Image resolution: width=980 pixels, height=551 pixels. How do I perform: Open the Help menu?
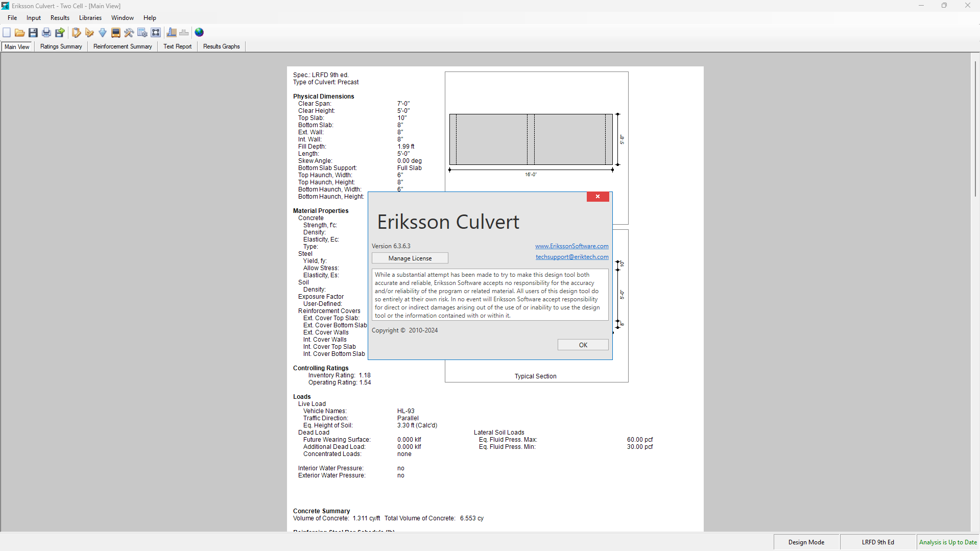click(150, 18)
